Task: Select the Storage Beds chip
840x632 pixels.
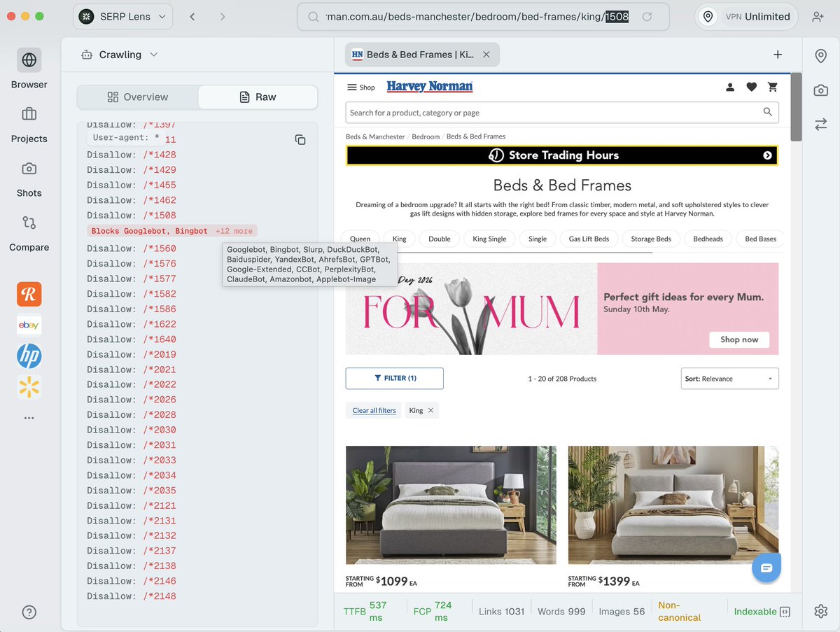Action: tap(651, 239)
